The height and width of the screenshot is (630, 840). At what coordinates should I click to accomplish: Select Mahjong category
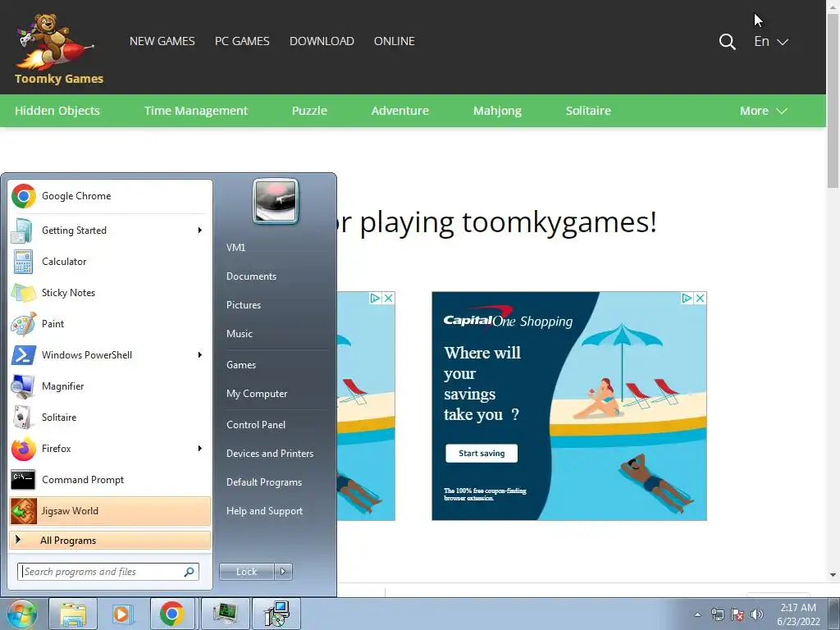click(498, 111)
